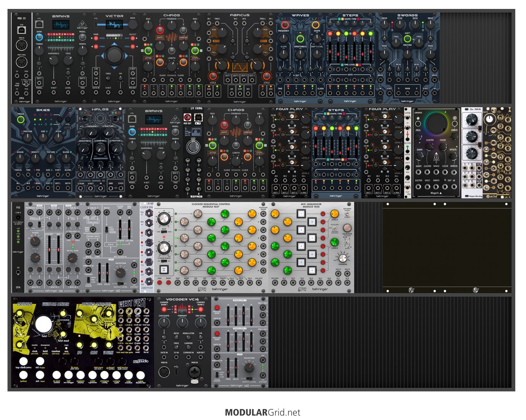Select the USB-C port on the Victor module
The height and width of the screenshot is (420, 526).
pos(96,25)
